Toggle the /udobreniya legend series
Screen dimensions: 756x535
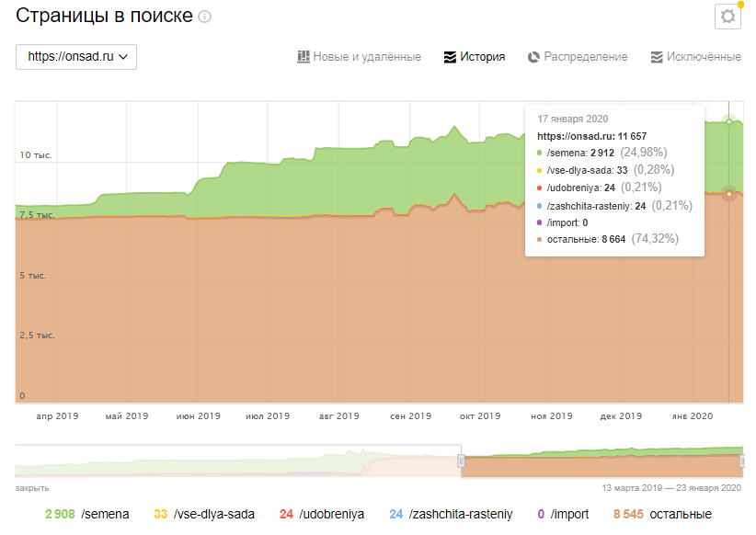pos(322,514)
